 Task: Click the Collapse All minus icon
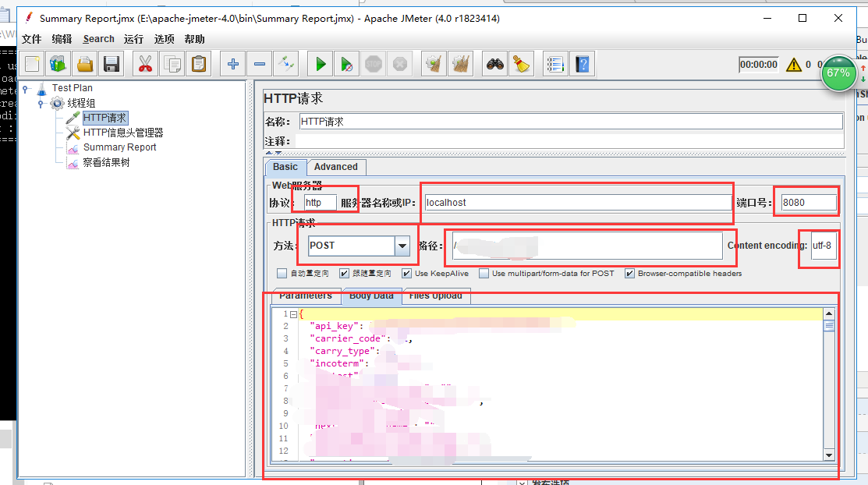(260, 64)
